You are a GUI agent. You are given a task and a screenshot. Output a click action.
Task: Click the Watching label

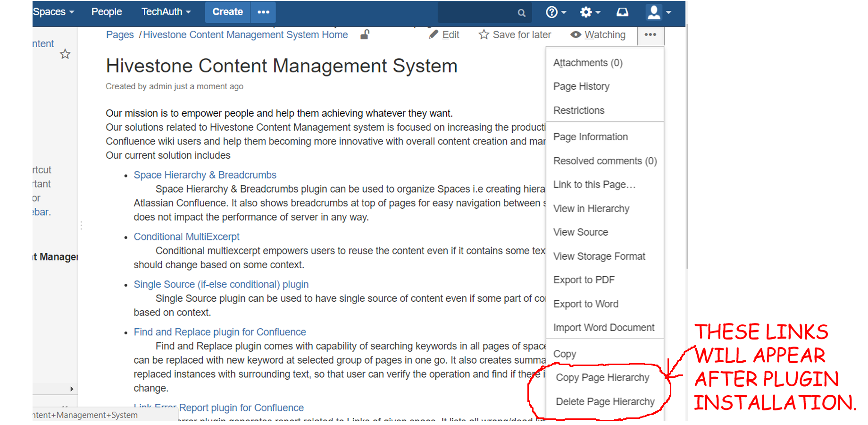(605, 35)
